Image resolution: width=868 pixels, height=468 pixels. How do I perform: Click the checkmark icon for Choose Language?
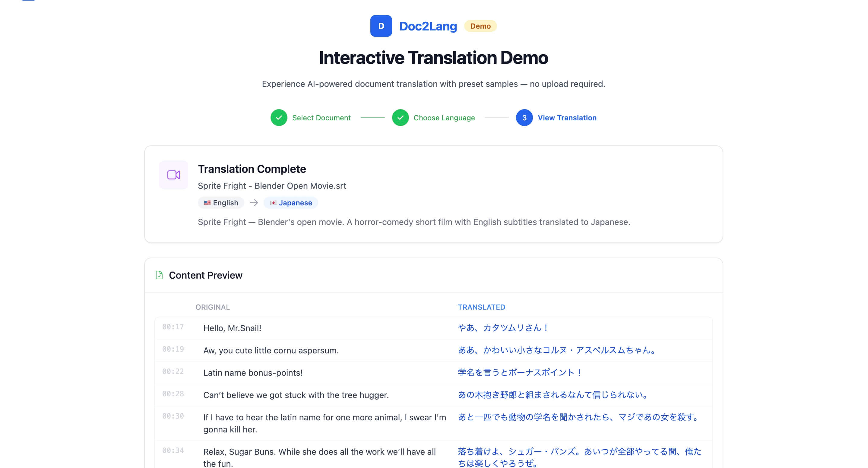[400, 118]
